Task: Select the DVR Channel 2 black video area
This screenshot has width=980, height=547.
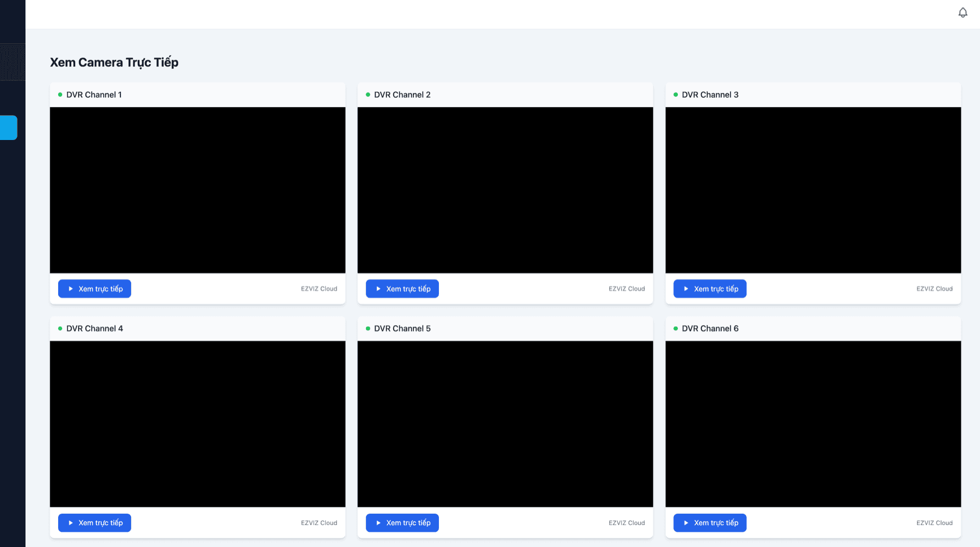Action: pos(505,190)
